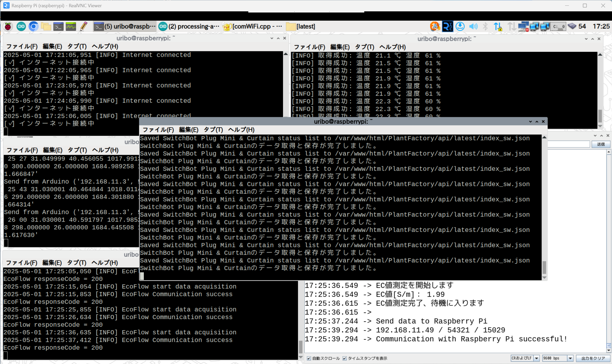Open the file manager folder launcher

point(46,26)
